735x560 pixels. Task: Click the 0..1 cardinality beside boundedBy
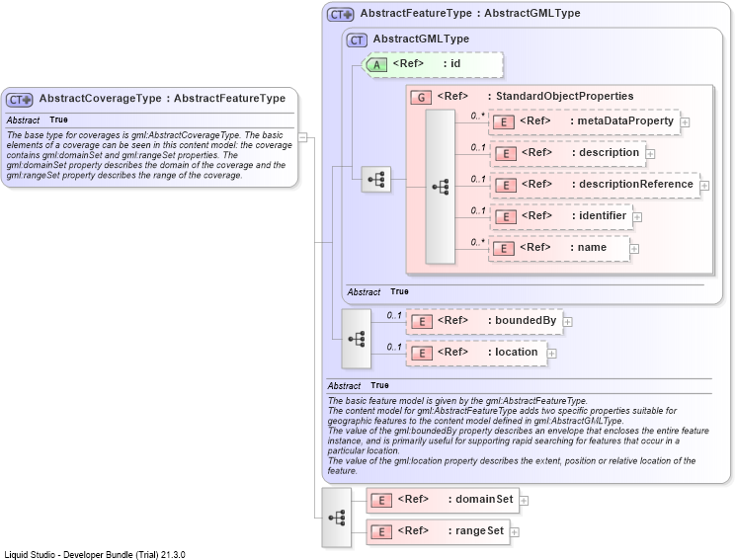pos(394,315)
